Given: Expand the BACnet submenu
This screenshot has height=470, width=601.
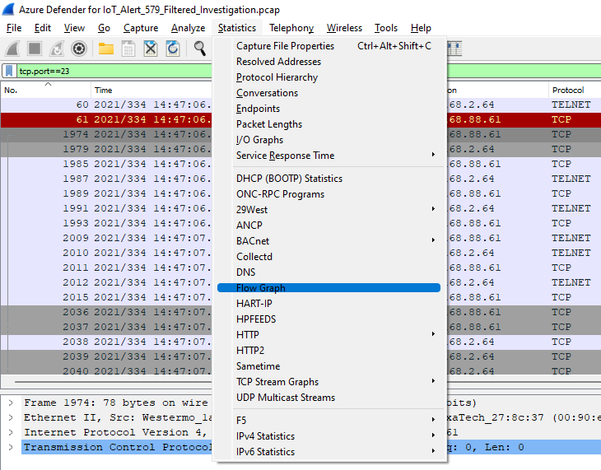Looking at the screenshot, I should point(328,241).
